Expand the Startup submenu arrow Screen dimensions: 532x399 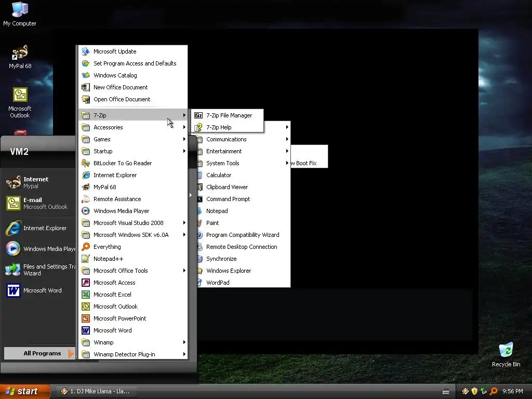click(x=184, y=151)
